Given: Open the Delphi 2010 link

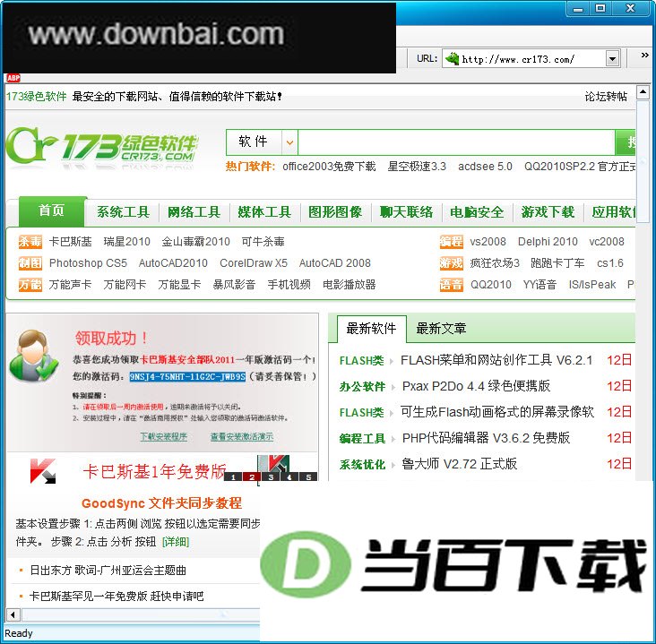Looking at the screenshot, I should (548, 242).
